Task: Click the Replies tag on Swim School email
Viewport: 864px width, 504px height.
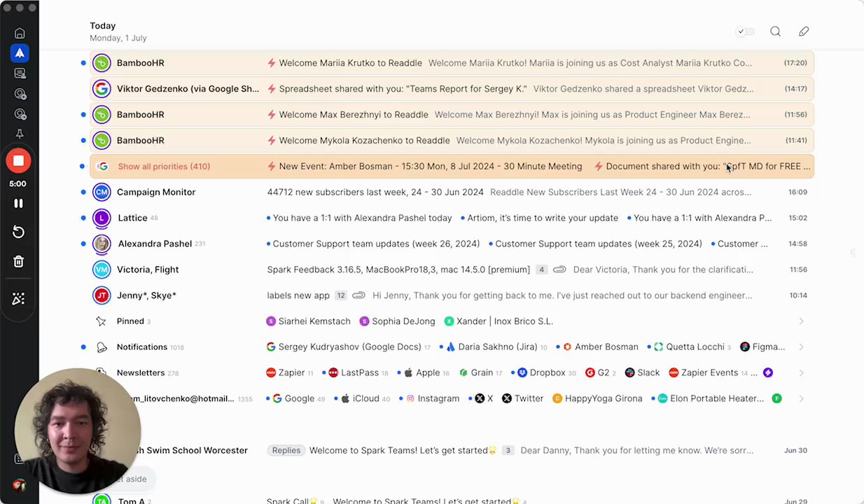Action: click(286, 450)
